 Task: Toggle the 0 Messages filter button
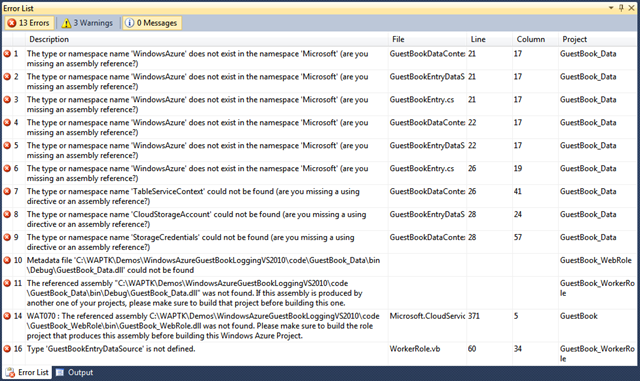[x=152, y=23]
